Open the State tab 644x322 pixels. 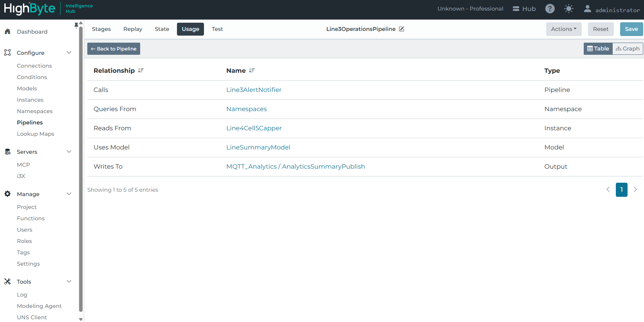[x=162, y=29]
